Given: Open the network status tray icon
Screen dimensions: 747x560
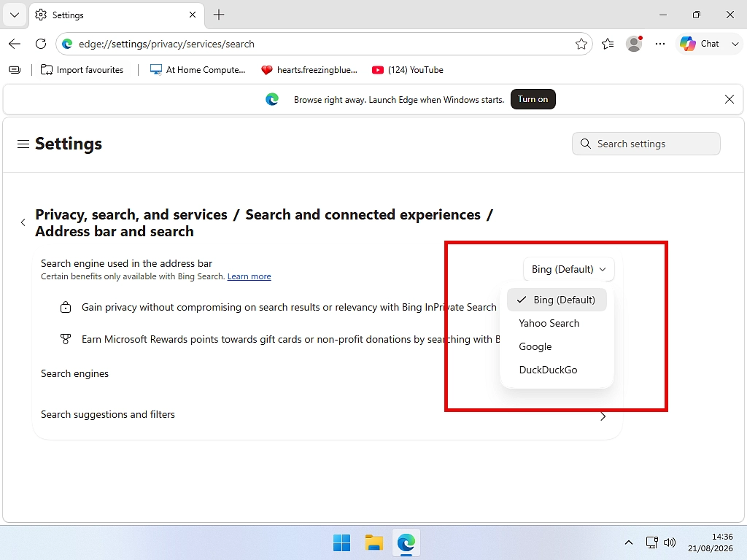Looking at the screenshot, I should 651,542.
